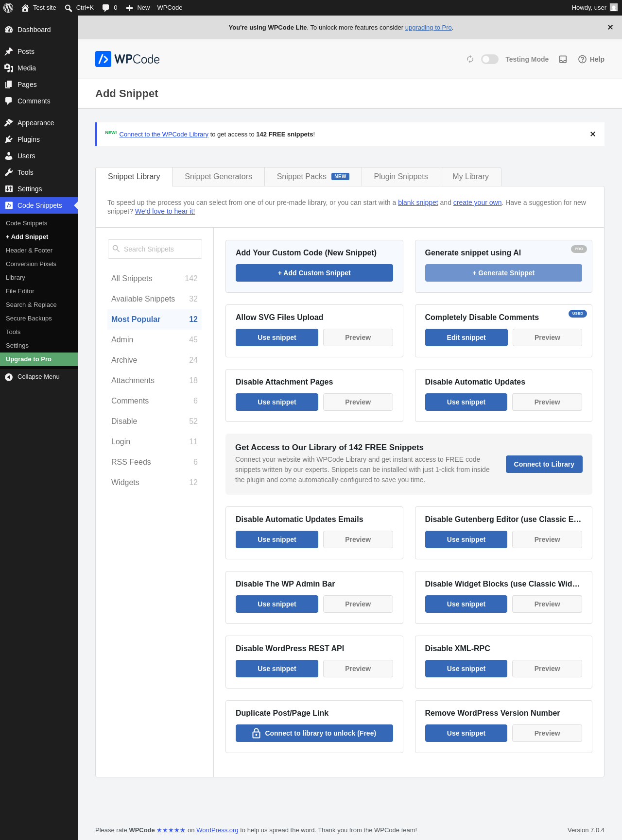Click Connect to Library button
Image resolution: width=622 pixels, height=840 pixels.
click(x=544, y=464)
